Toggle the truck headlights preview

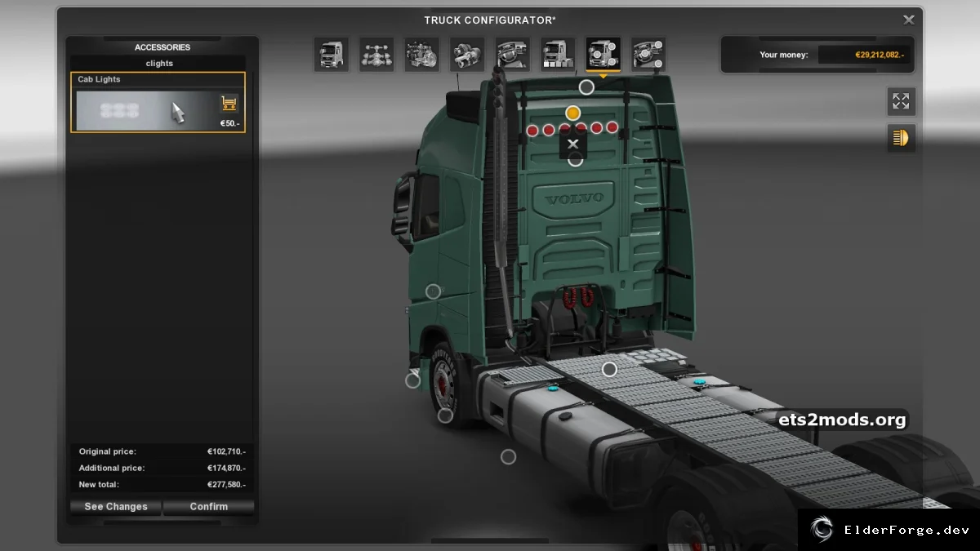(x=901, y=138)
